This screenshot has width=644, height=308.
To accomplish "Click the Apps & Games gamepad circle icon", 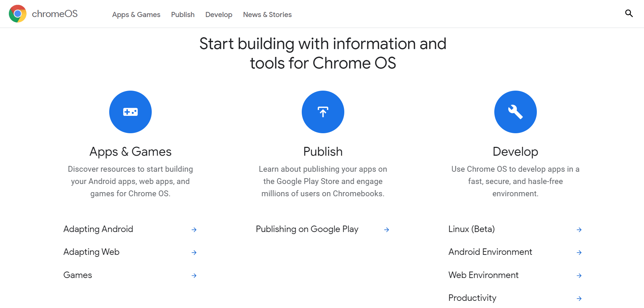I will pos(130,112).
